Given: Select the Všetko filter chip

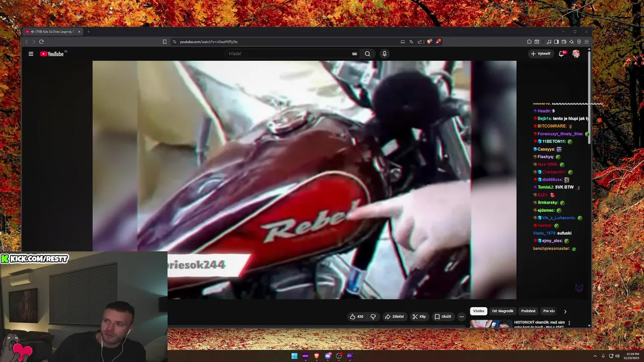Looking at the screenshot, I should click(x=478, y=311).
